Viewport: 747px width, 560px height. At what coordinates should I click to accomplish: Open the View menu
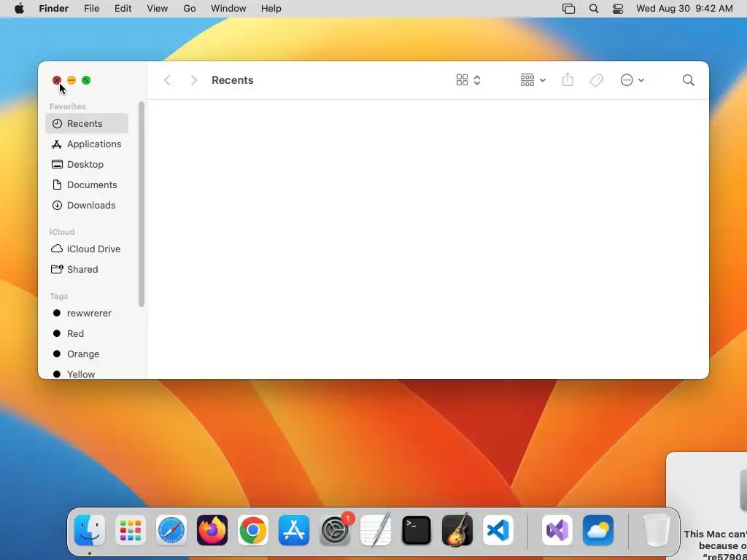coord(158,9)
